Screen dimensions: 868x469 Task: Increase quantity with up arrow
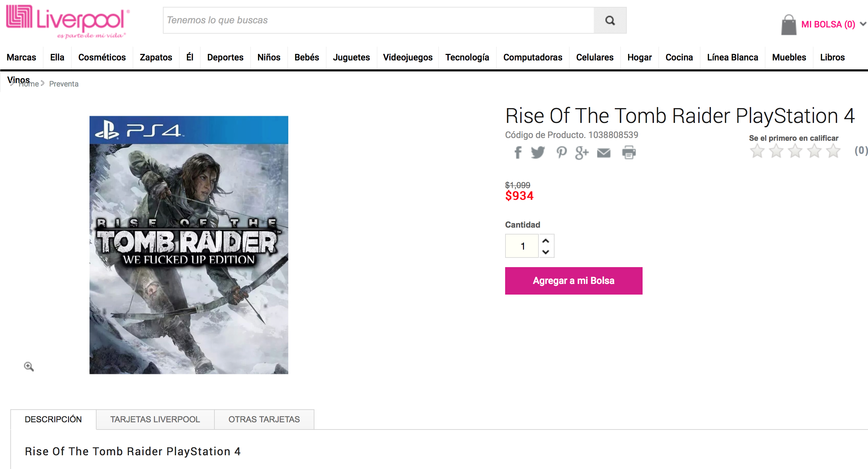[546, 241]
